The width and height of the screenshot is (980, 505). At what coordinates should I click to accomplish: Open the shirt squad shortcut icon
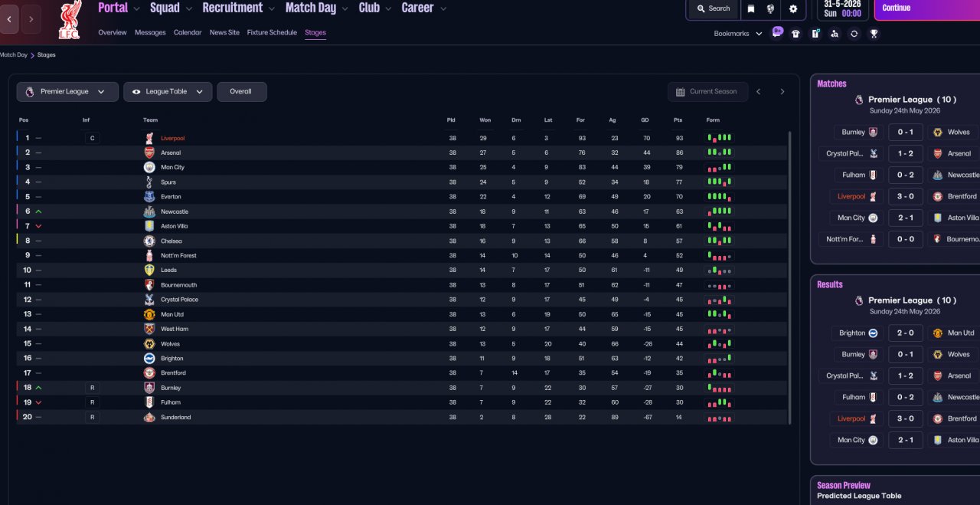pyautogui.click(x=796, y=34)
